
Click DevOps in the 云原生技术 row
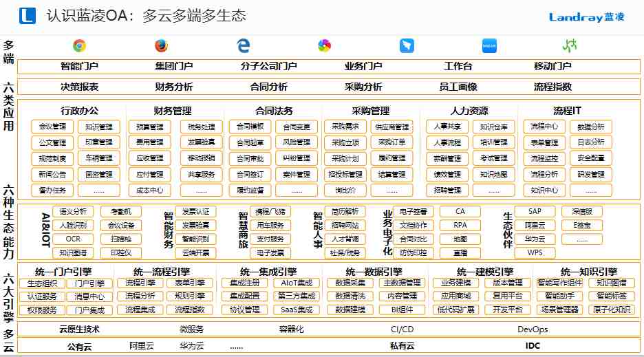pyautogui.click(x=533, y=329)
